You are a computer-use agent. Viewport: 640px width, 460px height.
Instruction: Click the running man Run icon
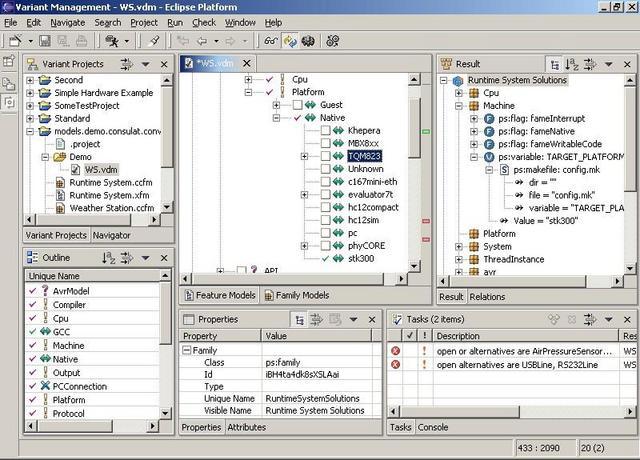click(112, 41)
